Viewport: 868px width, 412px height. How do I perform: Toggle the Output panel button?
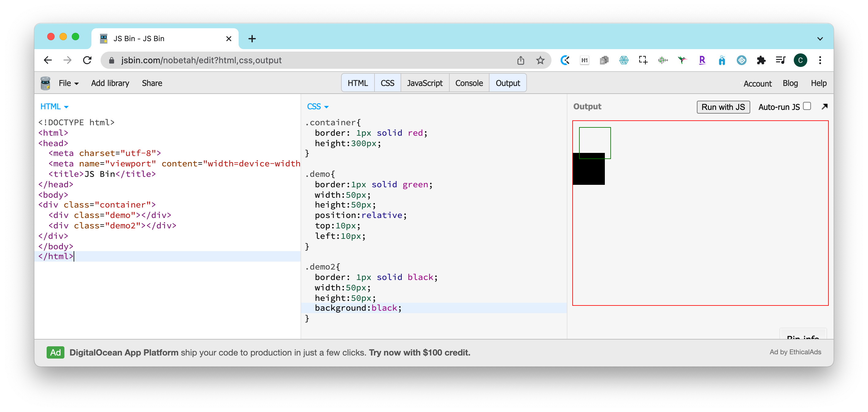click(x=507, y=83)
